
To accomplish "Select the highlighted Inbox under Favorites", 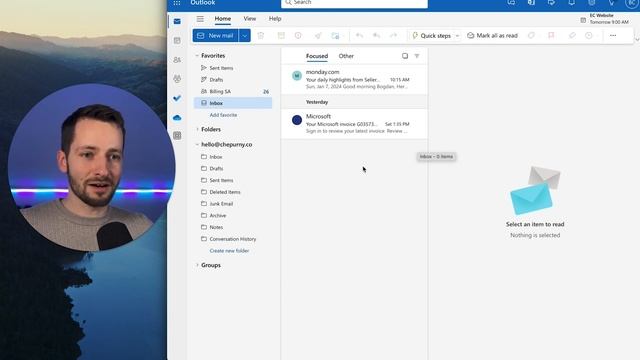I will click(x=233, y=103).
